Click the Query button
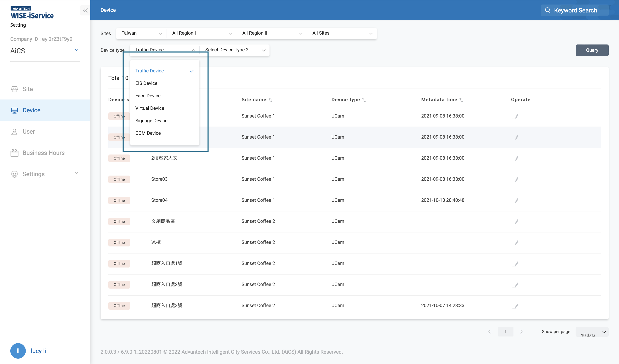Viewport: 619px width, 364px height. pos(592,50)
